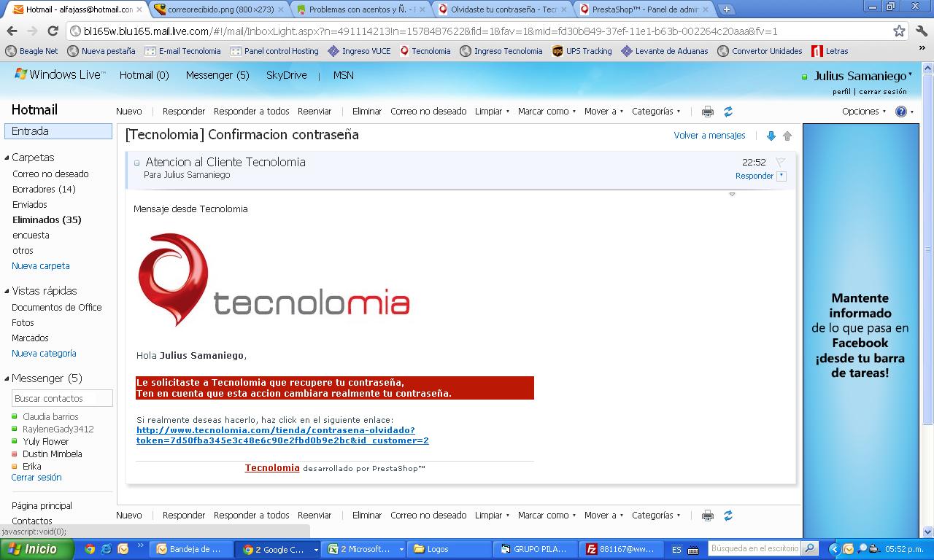Viewport: 934px width, 560px height.
Task: Click Reenviar in the upper toolbar
Action: pos(314,112)
